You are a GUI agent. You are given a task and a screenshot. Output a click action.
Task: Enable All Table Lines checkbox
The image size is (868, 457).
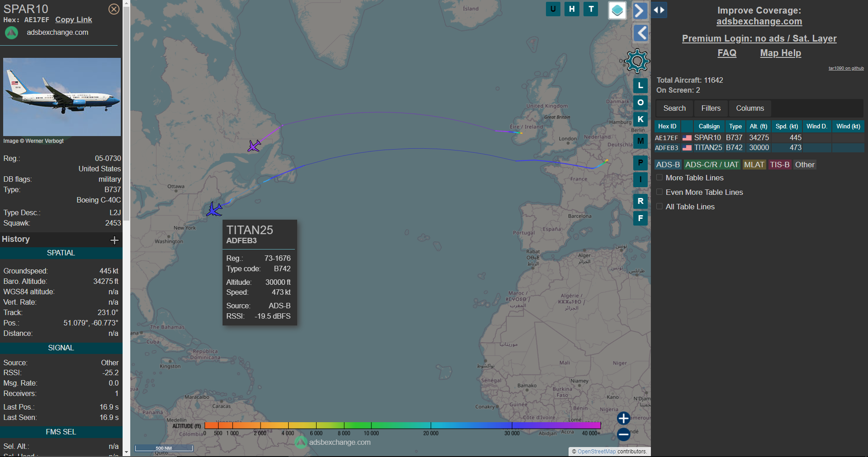pyautogui.click(x=659, y=207)
